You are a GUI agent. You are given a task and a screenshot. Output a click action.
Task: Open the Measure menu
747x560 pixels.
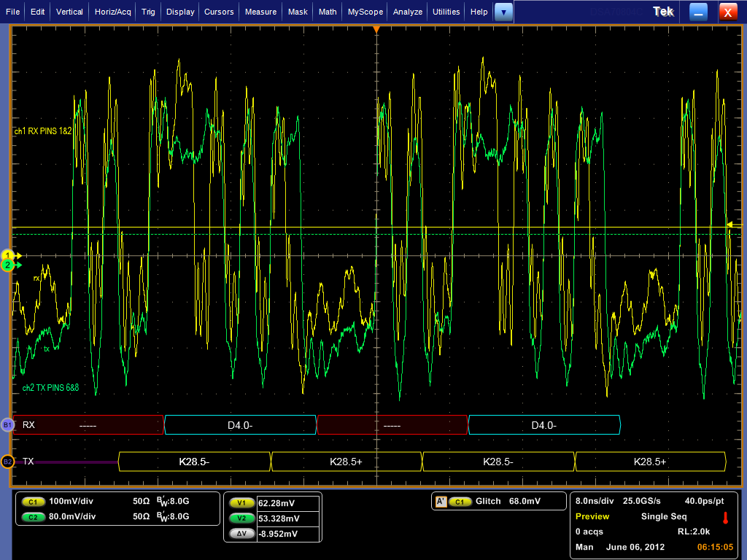pyautogui.click(x=260, y=12)
